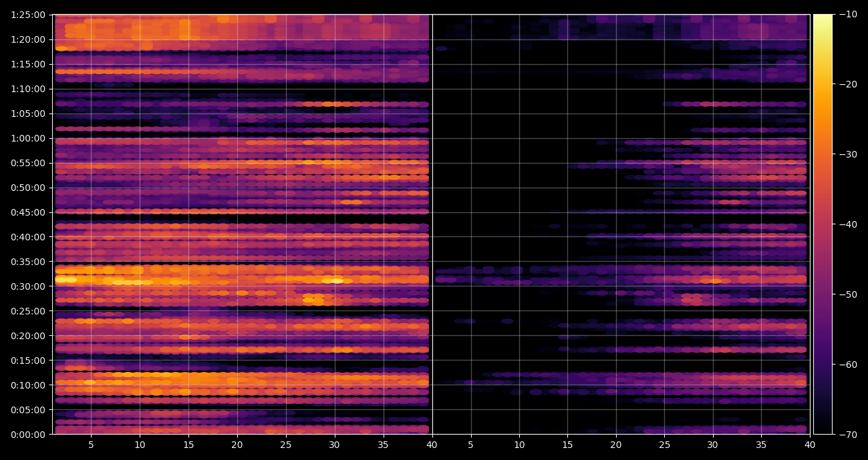Select the 0:50:00 y-axis tick label
Screen dimensions: 868x460
click(28, 188)
